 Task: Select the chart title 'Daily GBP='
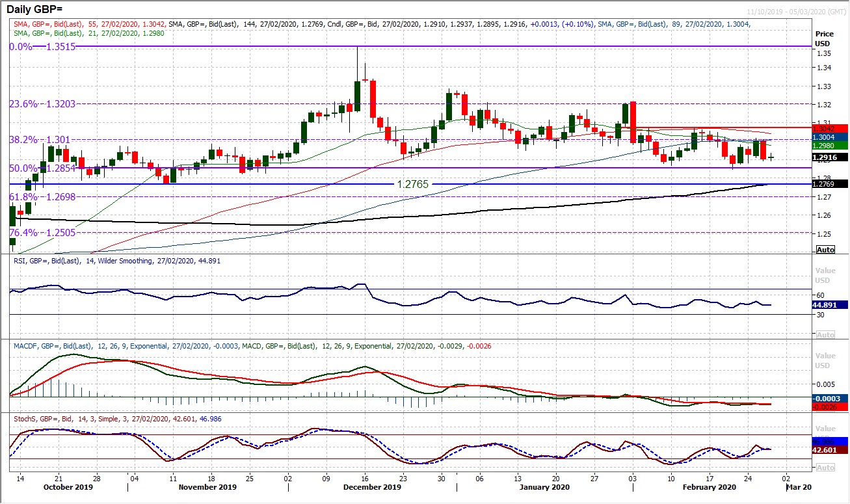coord(34,9)
